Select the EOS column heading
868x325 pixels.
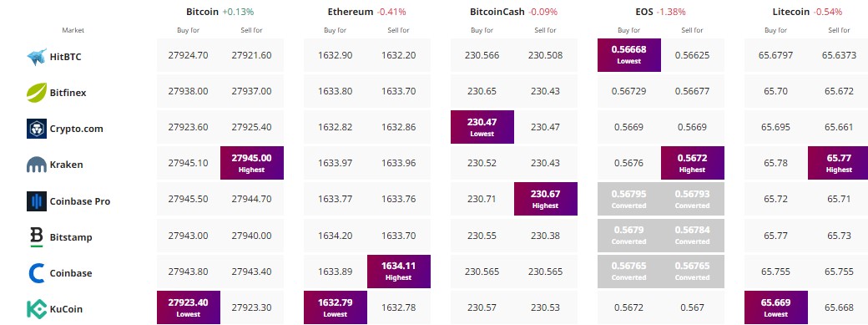[x=644, y=12]
